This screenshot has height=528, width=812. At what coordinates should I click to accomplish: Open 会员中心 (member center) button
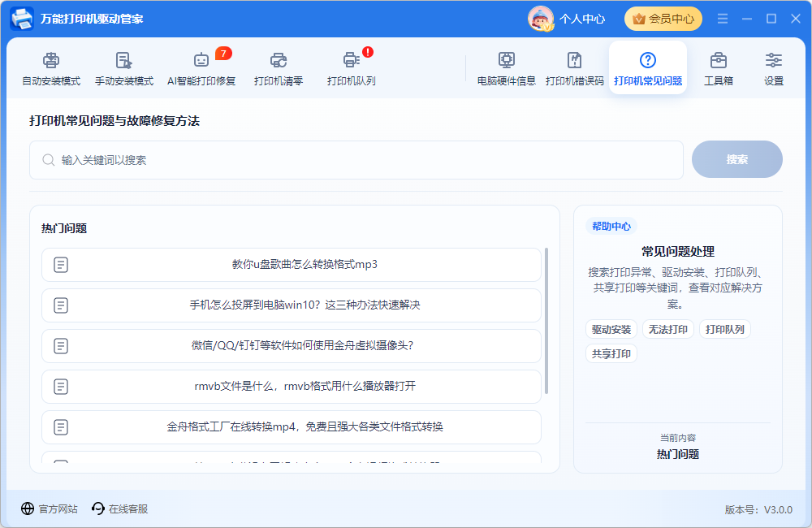[x=663, y=19]
